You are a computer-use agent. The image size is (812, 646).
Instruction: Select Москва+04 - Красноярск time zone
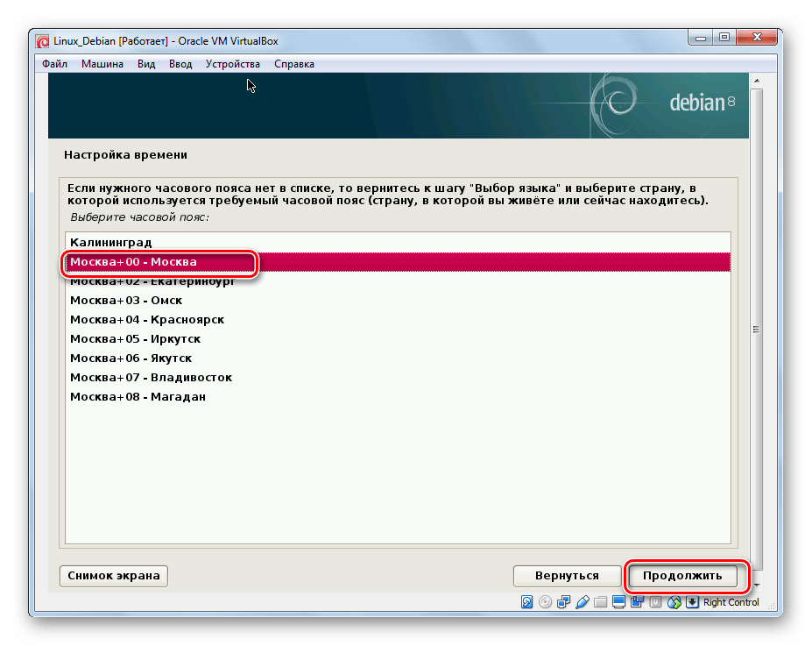tap(147, 320)
